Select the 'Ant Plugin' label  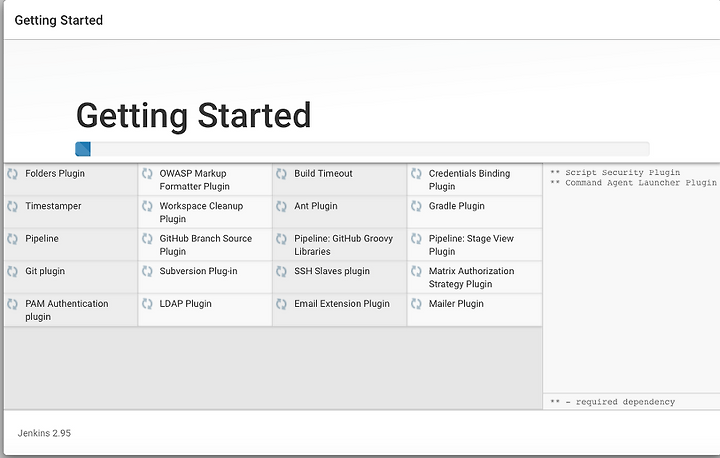point(316,206)
